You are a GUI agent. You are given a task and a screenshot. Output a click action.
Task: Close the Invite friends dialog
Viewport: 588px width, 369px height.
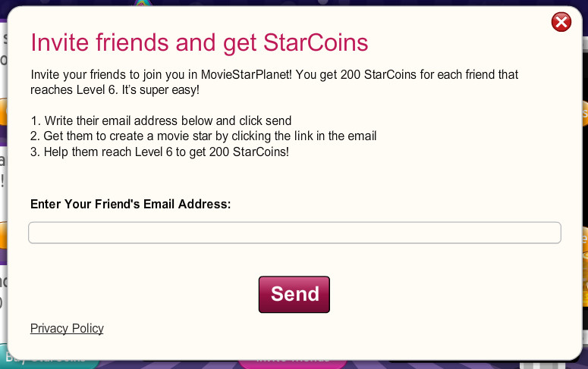pyautogui.click(x=561, y=23)
